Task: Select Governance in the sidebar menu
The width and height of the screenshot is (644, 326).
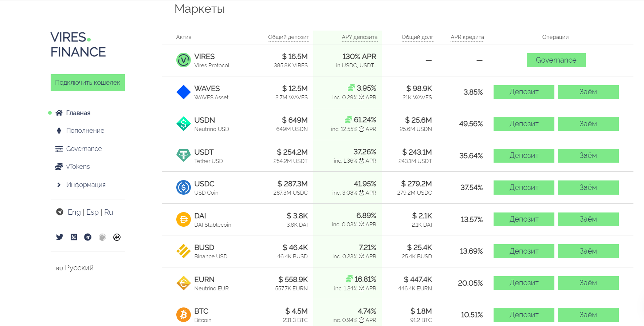Action: click(84, 148)
